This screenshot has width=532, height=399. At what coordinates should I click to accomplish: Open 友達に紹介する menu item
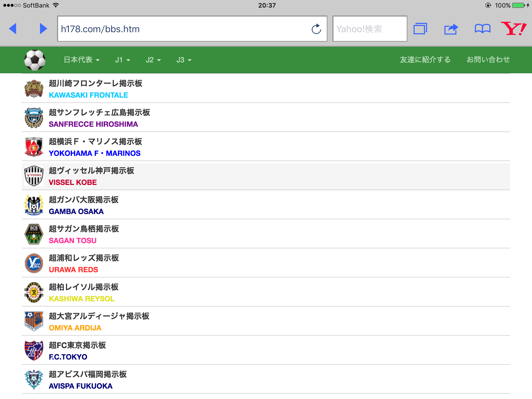click(x=425, y=60)
